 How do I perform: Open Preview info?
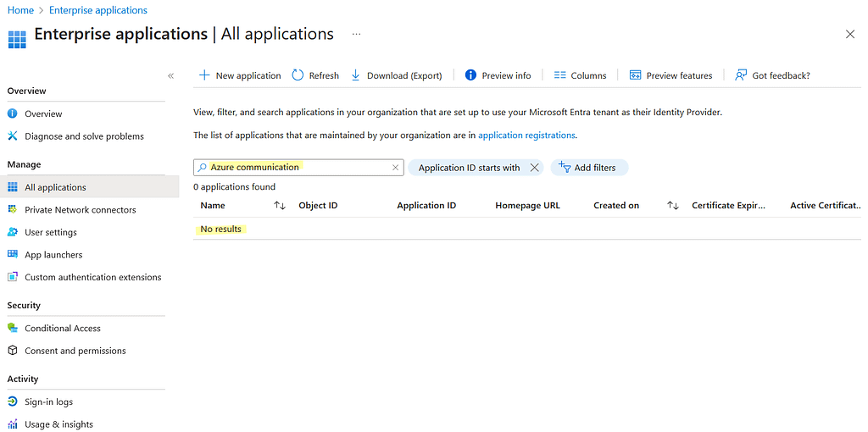(x=498, y=75)
